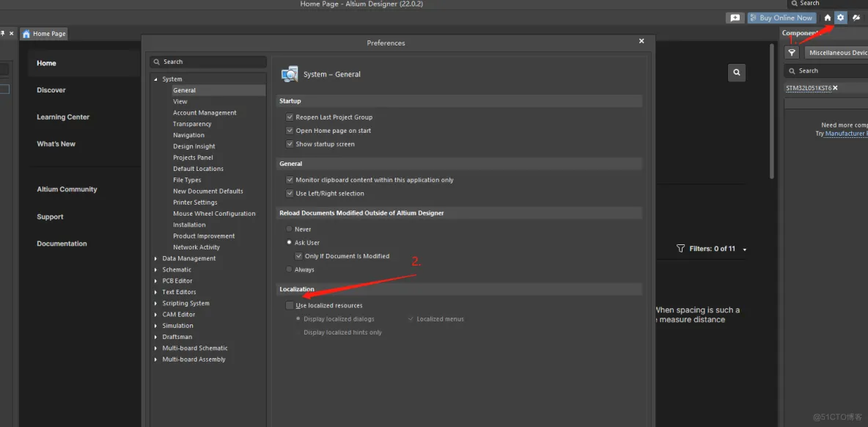The height and width of the screenshot is (427, 868).
Task: Expand the CAM Editor node
Action: (156, 315)
